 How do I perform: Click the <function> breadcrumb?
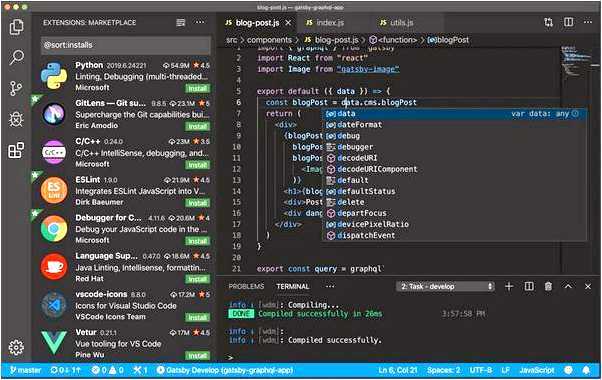pyautogui.click(x=393, y=40)
